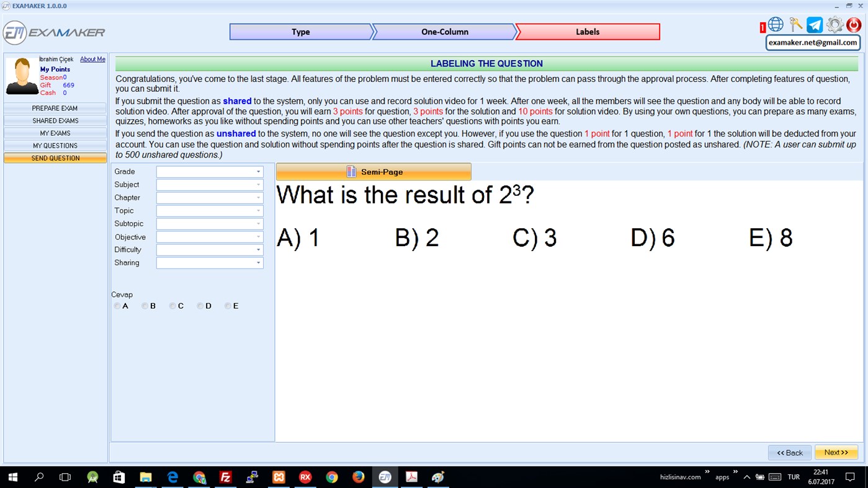Mark answer E as the correct choice
868x488 pixels.
click(x=228, y=306)
